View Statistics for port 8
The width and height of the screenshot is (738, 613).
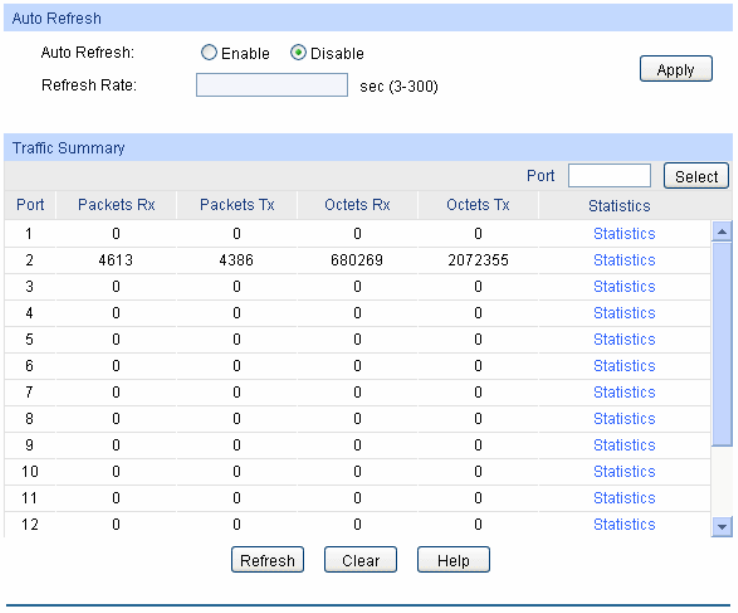pyautogui.click(x=624, y=418)
